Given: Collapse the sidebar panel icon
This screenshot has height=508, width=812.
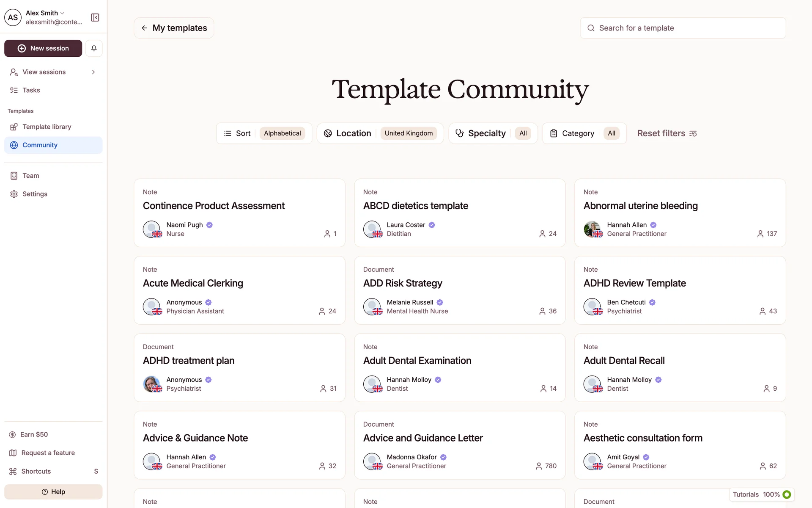Looking at the screenshot, I should coord(95,17).
